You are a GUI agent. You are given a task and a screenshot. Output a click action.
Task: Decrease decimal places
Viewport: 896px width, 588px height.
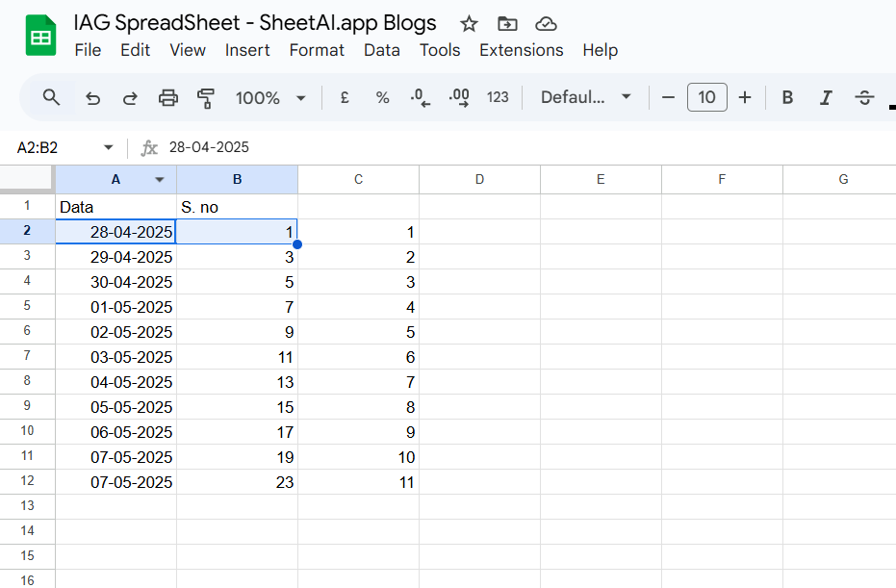[x=421, y=98]
